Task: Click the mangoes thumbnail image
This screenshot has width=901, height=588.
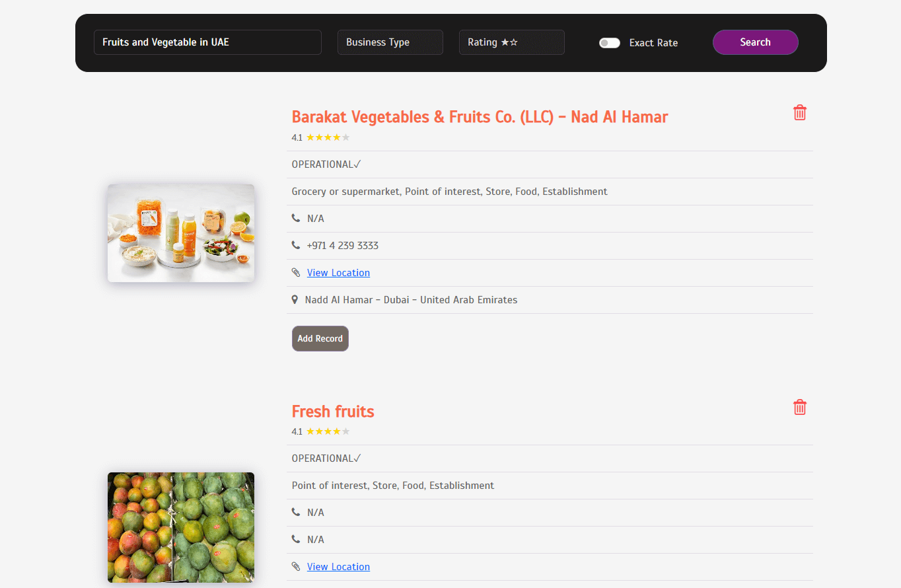Action: point(180,527)
